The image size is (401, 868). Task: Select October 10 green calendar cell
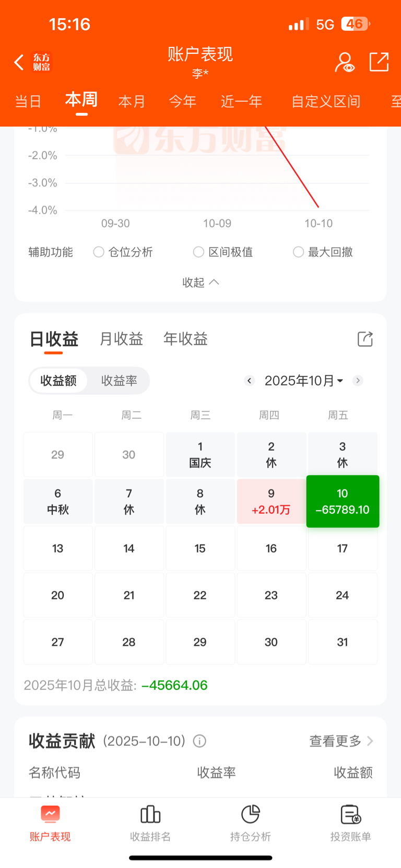343,501
